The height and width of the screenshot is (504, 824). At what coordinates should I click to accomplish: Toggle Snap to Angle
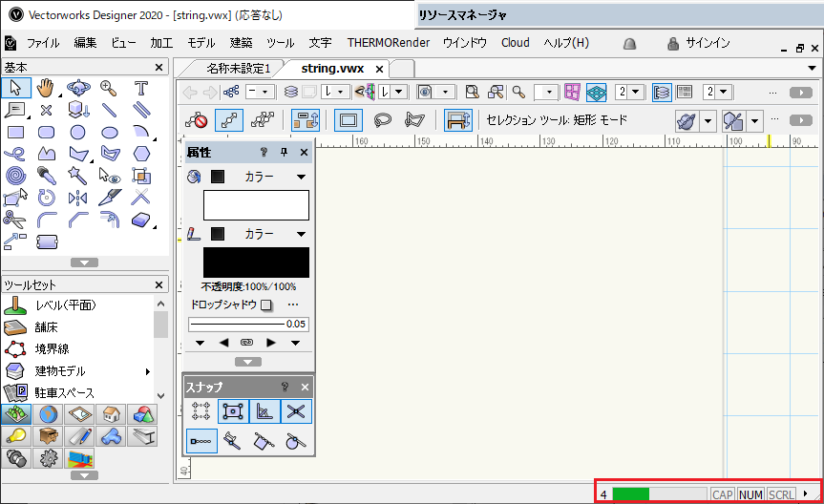264,411
